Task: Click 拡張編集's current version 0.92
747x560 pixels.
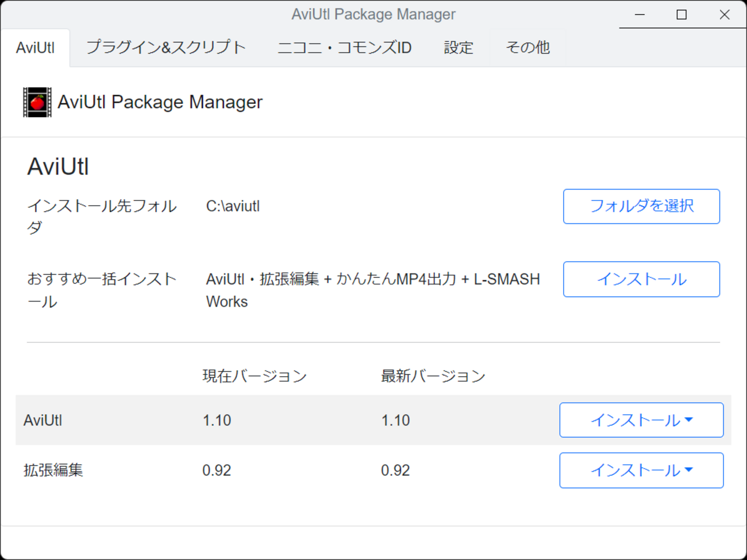Action: pyautogui.click(x=217, y=470)
